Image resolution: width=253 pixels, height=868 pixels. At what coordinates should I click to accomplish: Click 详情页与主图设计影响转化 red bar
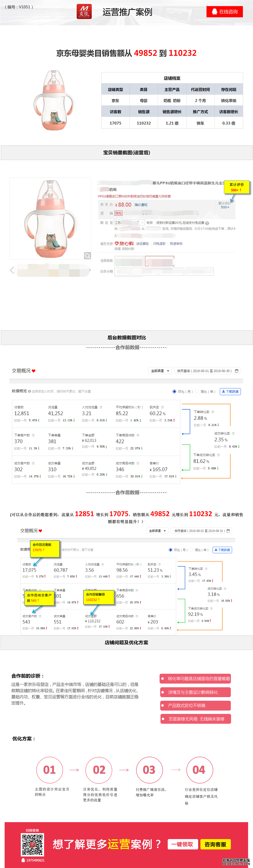click(x=195, y=692)
